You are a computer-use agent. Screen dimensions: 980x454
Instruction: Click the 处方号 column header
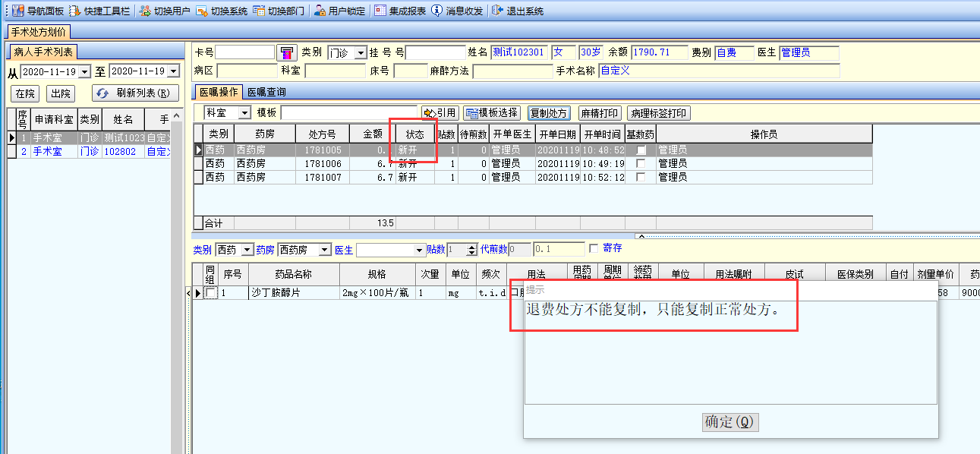(x=323, y=134)
